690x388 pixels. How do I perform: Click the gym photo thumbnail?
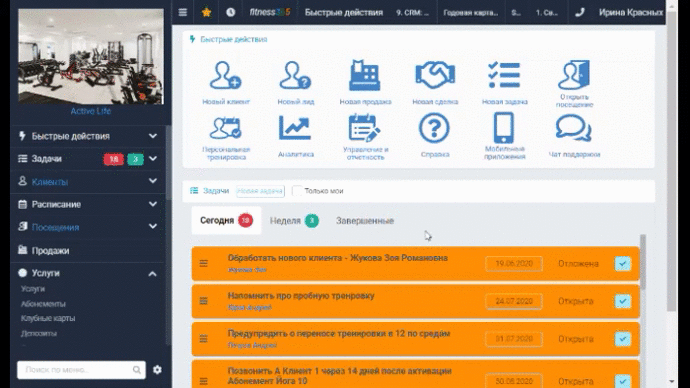point(91,56)
